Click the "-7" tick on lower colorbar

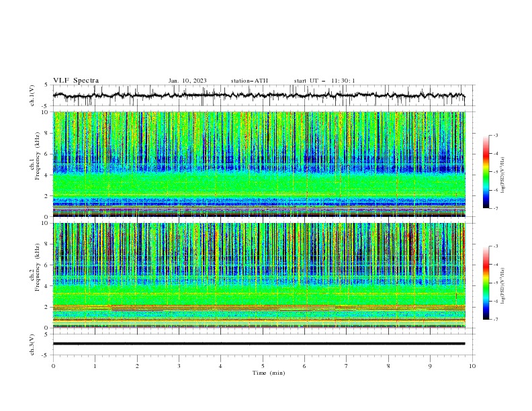click(495, 319)
